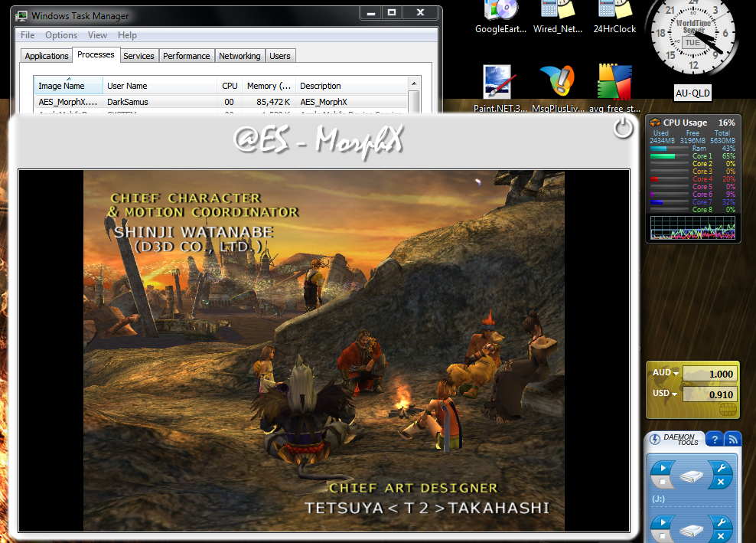Click the process list scroll up arrow

415,83
